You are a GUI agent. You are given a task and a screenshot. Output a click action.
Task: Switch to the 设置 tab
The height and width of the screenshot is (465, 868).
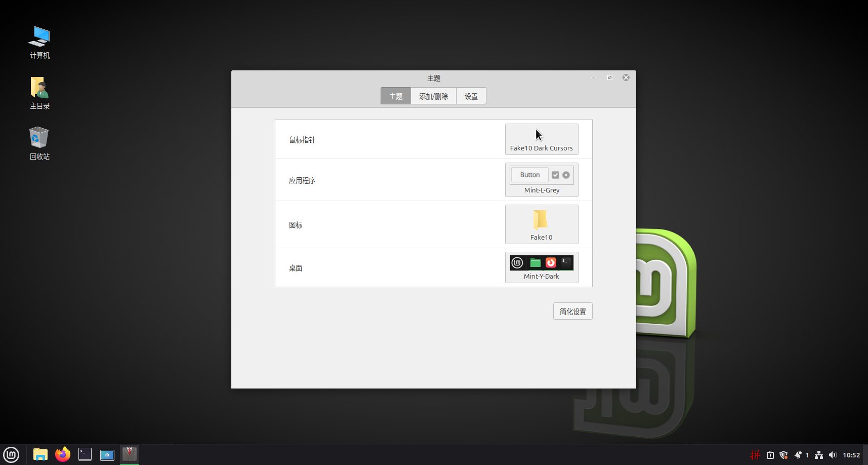(x=471, y=96)
